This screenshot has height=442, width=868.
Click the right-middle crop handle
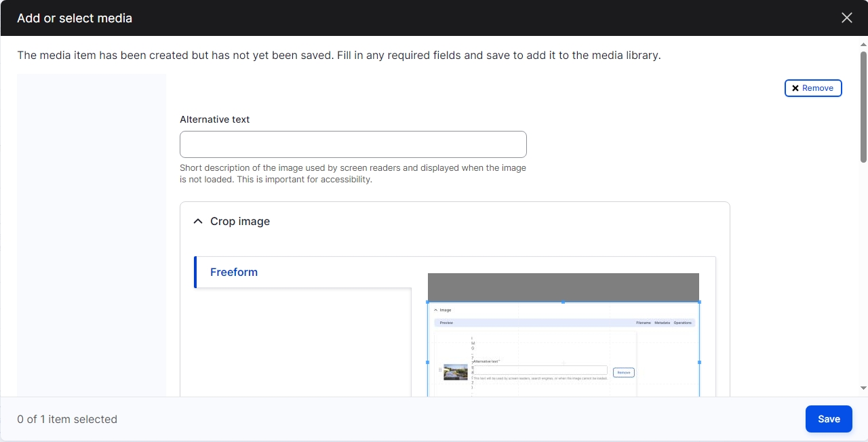tap(699, 362)
